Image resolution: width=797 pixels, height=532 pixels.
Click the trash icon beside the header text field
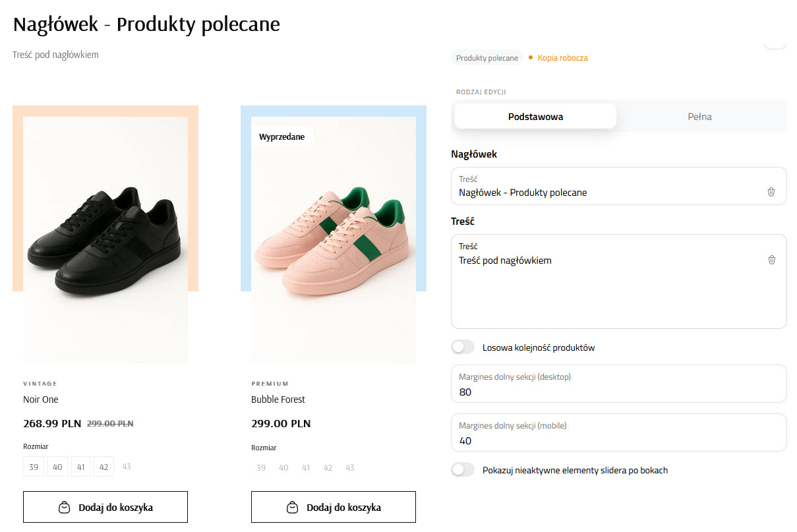point(771,192)
